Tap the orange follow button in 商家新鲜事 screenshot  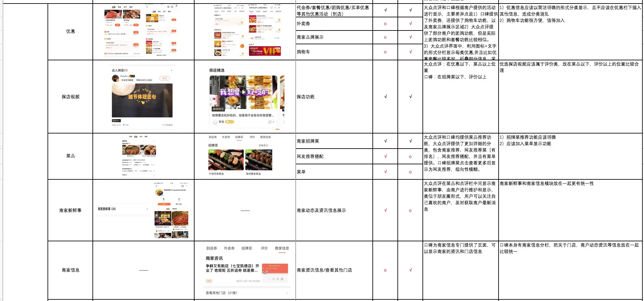pyautogui.click(x=164, y=204)
